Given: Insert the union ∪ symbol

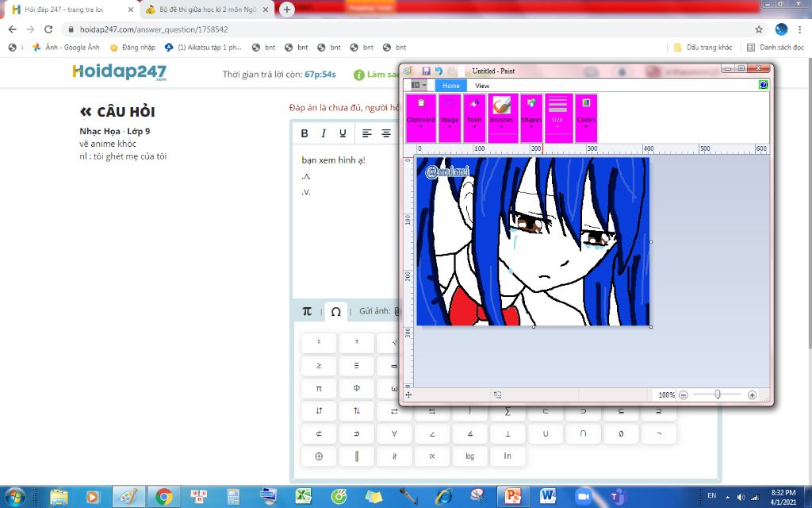Looking at the screenshot, I should [546, 433].
